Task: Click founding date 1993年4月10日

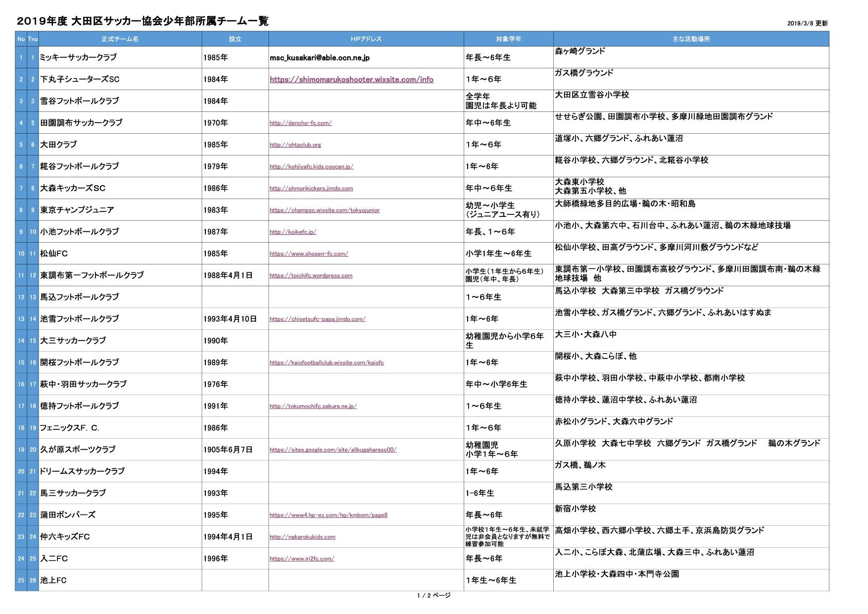Action: [230, 319]
